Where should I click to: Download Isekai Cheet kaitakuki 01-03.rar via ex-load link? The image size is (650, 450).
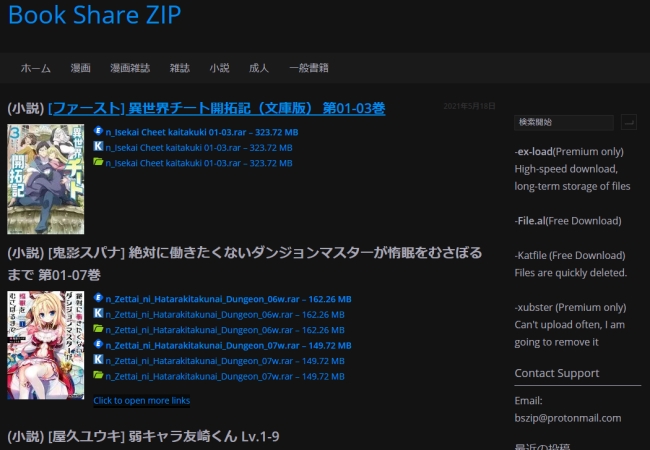[202, 132]
